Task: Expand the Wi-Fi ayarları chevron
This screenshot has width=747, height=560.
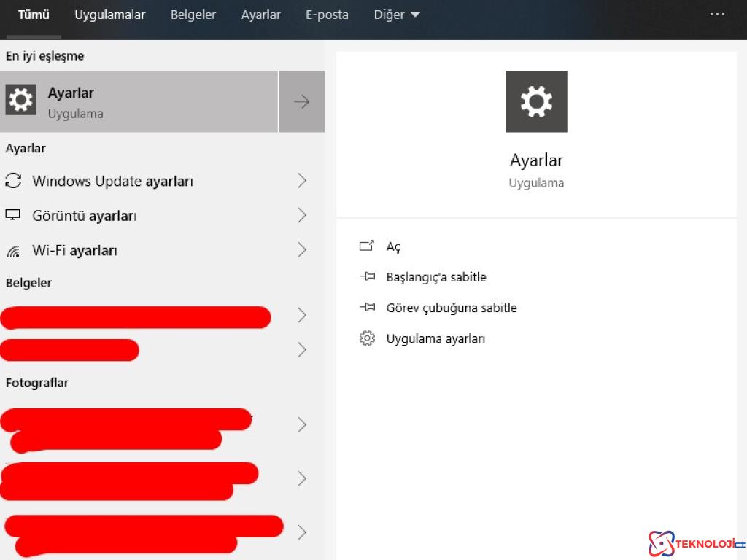Action: (302, 249)
